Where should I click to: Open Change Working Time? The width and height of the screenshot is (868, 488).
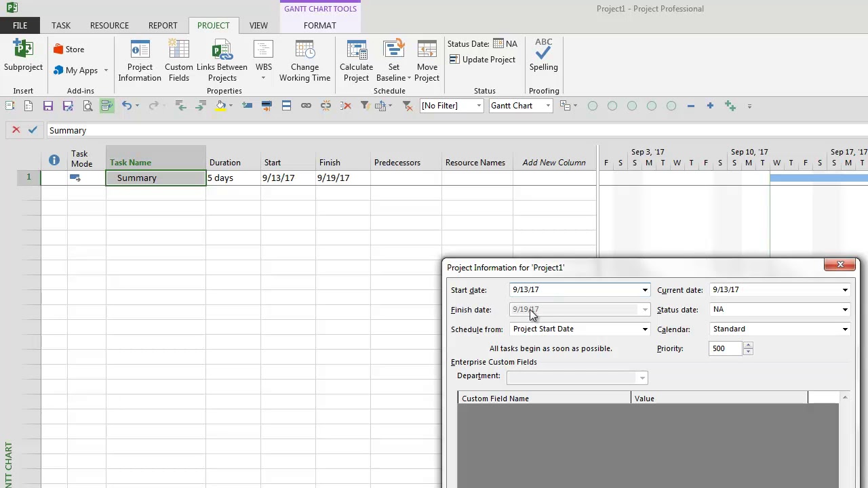click(x=304, y=61)
